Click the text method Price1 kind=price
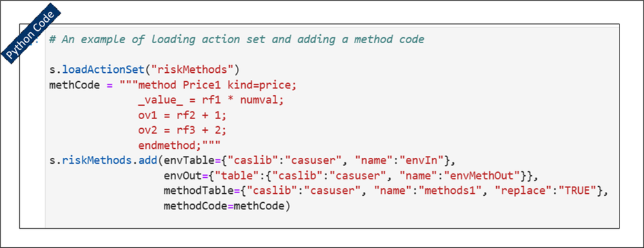 click(217, 86)
